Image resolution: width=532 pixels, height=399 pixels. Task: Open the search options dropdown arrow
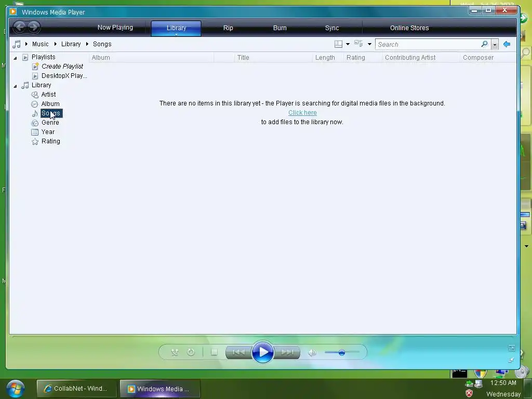coord(495,45)
